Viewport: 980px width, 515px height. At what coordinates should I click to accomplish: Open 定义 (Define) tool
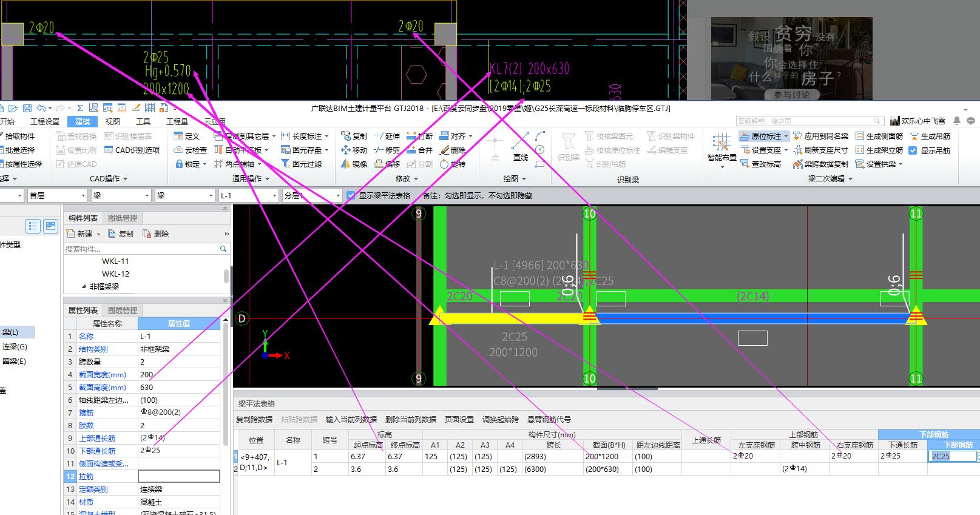186,136
